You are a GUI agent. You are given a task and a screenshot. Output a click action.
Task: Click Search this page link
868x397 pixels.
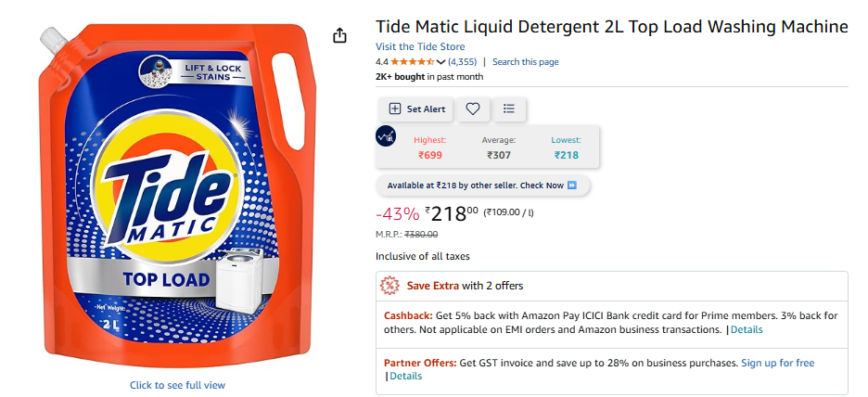[x=525, y=62]
